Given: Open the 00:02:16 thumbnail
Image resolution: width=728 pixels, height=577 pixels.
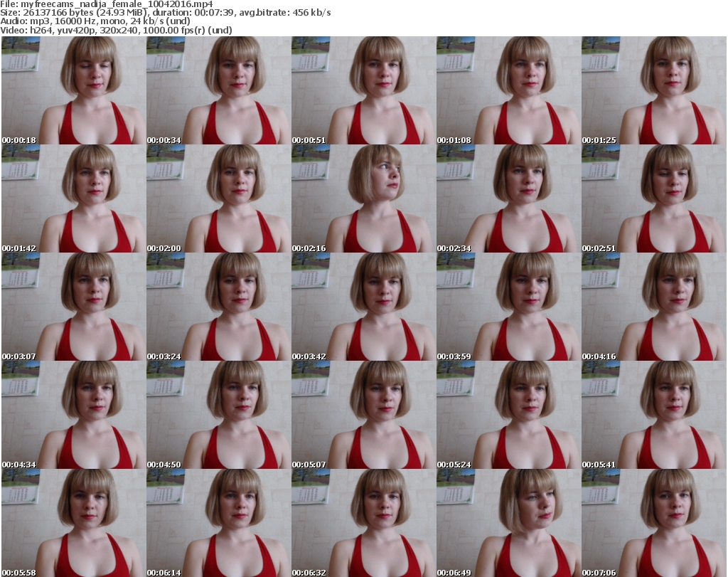Looking at the screenshot, I should coord(363,198).
